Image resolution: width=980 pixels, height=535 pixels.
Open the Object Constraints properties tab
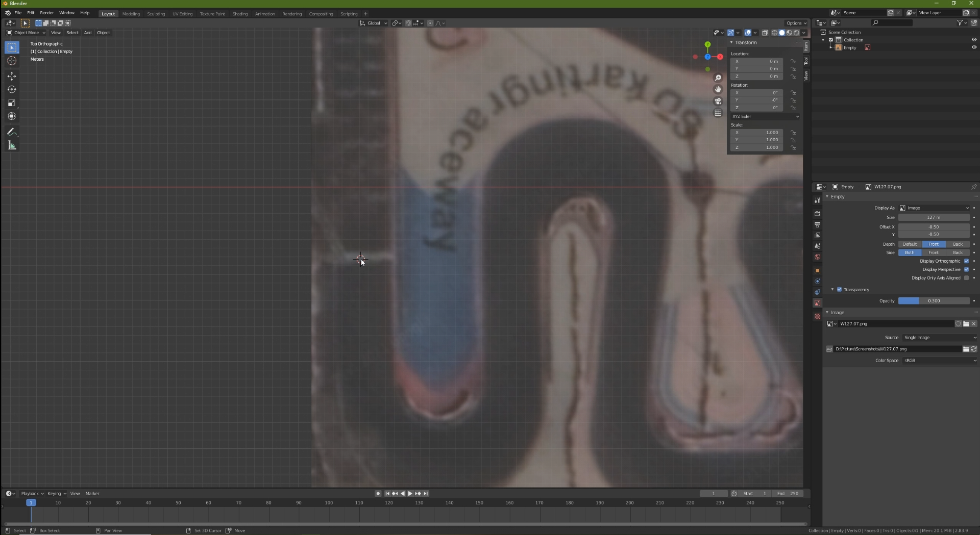817,292
